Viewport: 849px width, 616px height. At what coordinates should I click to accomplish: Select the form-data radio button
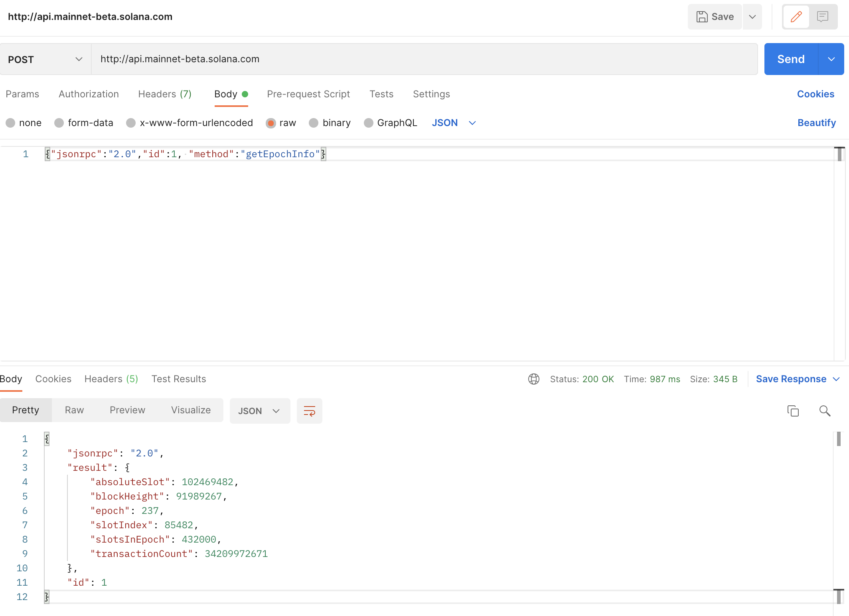[x=59, y=123]
